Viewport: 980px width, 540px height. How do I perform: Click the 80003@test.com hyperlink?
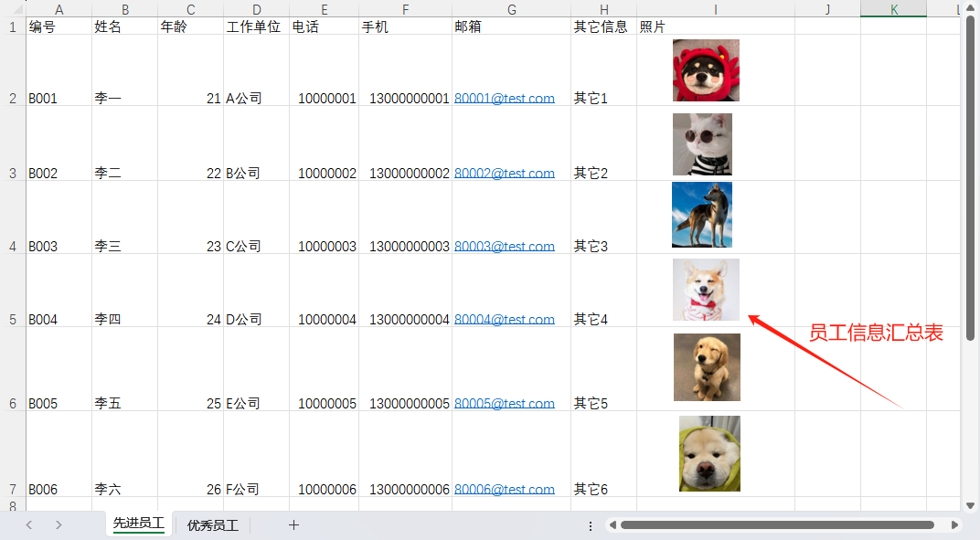[x=504, y=246]
